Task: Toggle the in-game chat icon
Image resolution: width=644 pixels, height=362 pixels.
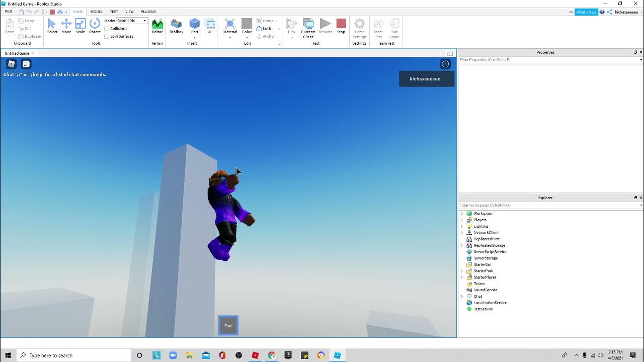Action: click(x=26, y=64)
